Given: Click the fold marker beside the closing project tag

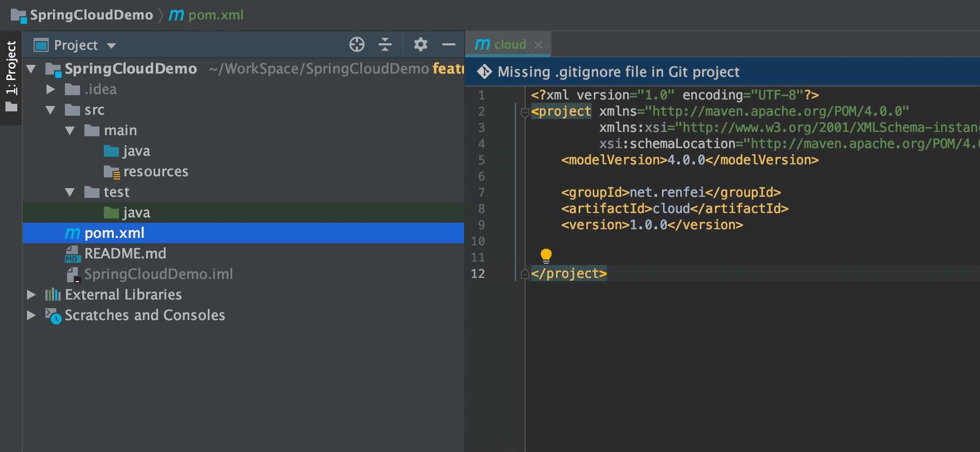Looking at the screenshot, I should [x=525, y=274].
